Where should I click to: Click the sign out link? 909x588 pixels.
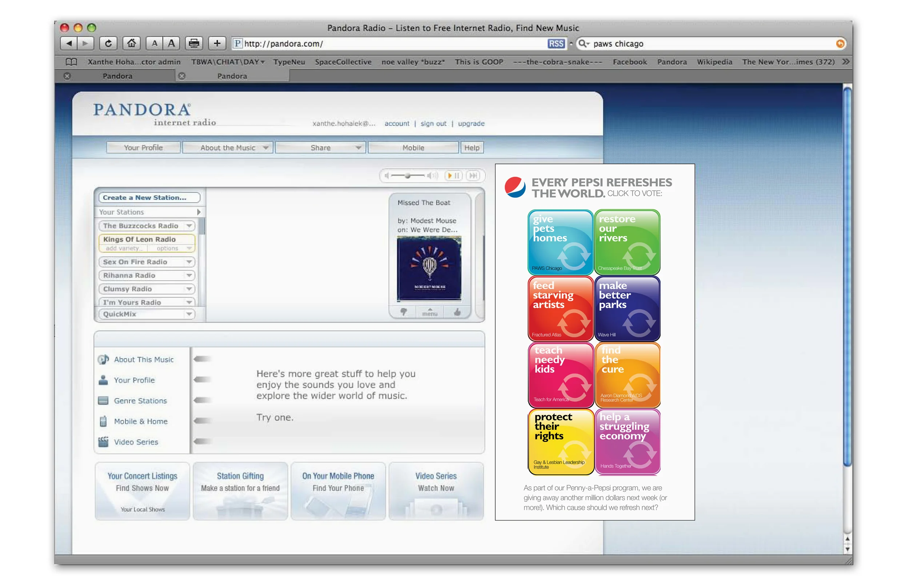pos(433,124)
